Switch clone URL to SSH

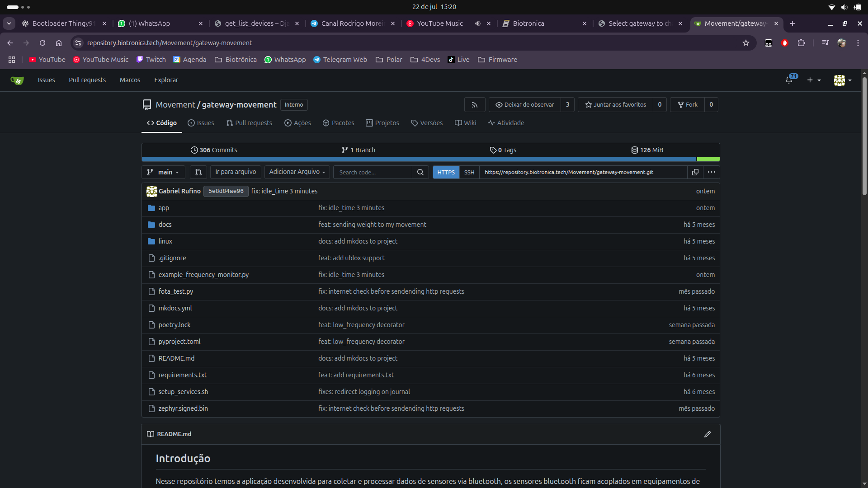pyautogui.click(x=469, y=172)
